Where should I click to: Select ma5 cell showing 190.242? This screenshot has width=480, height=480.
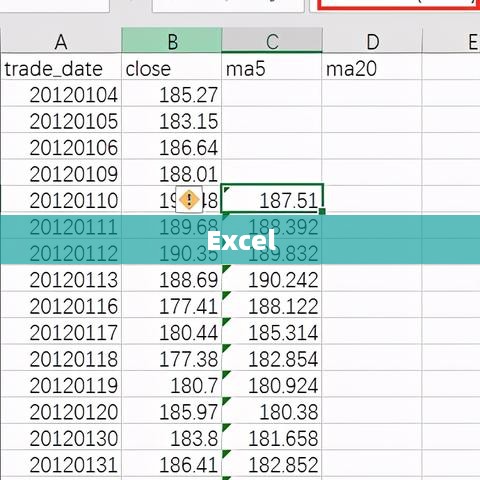point(272,279)
